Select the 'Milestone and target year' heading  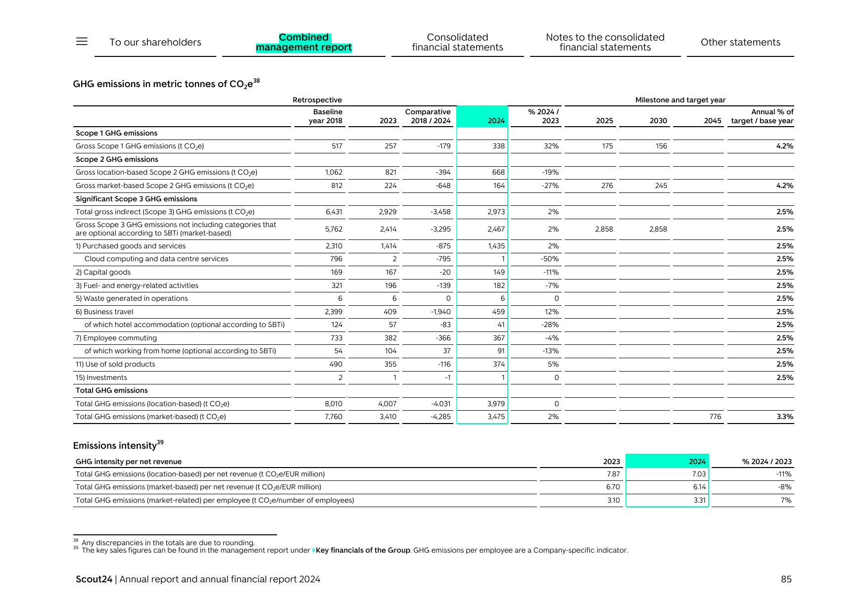(680, 100)
